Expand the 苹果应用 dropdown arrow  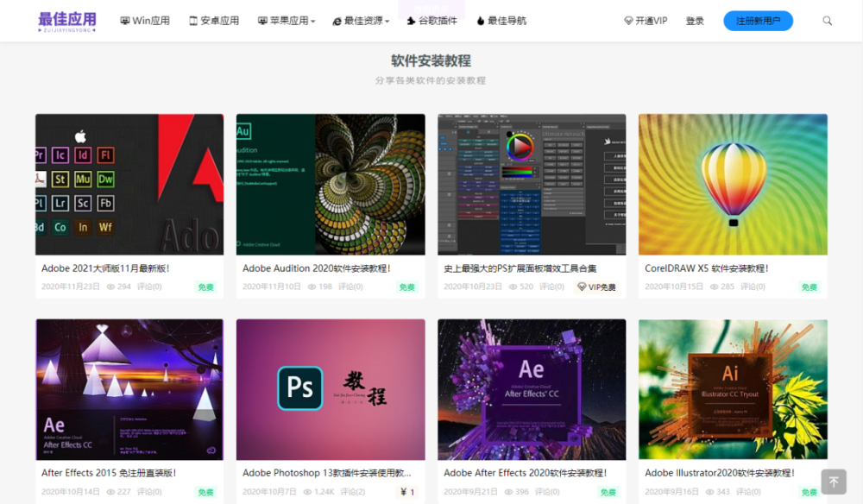(313, 22)
